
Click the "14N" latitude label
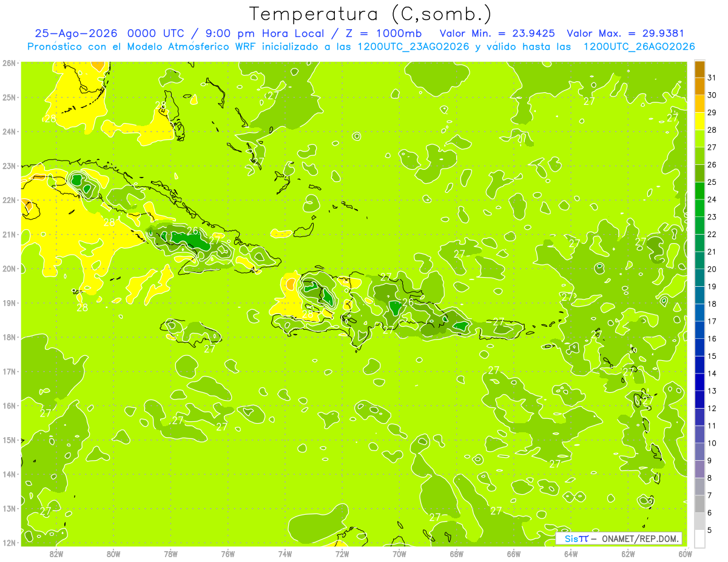click(x=9, y=474)
